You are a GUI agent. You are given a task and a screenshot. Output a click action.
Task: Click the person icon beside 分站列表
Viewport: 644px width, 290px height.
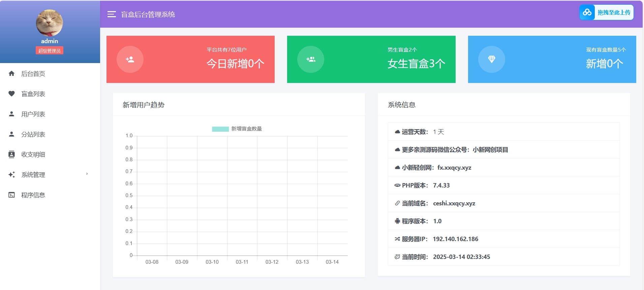pos(11,134)
